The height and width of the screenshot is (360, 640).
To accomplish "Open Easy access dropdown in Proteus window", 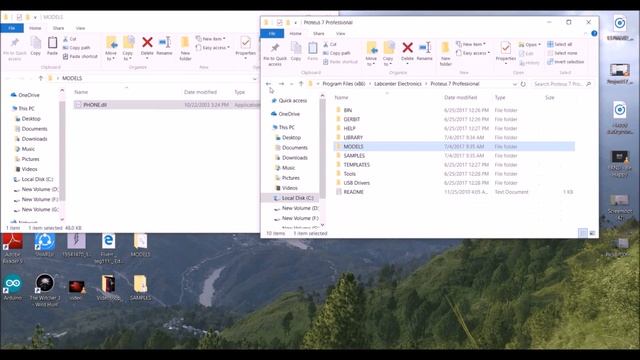I will [473, 53].
